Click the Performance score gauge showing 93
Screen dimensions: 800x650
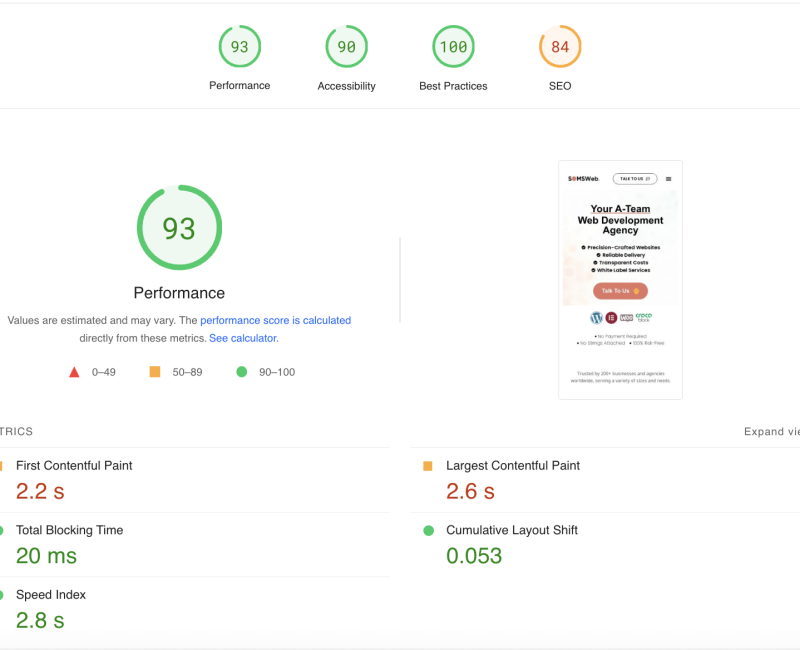pyautogui.click(x=240, y=47)
